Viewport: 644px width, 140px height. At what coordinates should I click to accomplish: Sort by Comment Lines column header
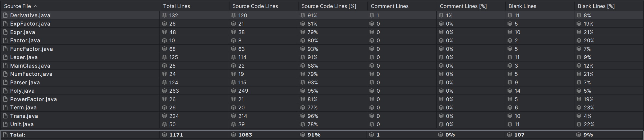pyautogui.click(x=389, y=6)
